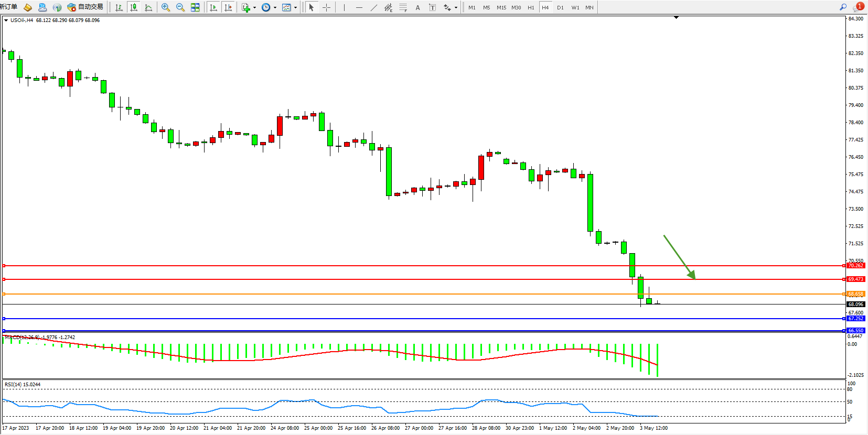Image resolution: width=868 pixels, height=435 pixels.
Task: Add a text label with the A tool
Action: [x=417, y=7]
